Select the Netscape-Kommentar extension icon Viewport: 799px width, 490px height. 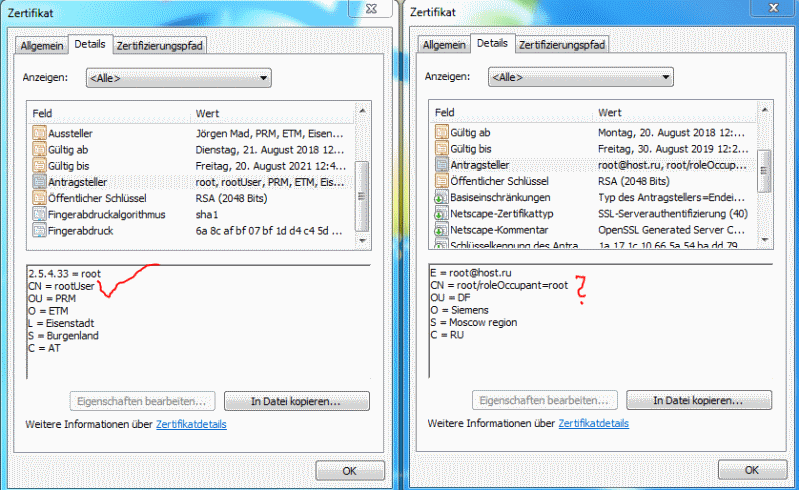(441, 230)
